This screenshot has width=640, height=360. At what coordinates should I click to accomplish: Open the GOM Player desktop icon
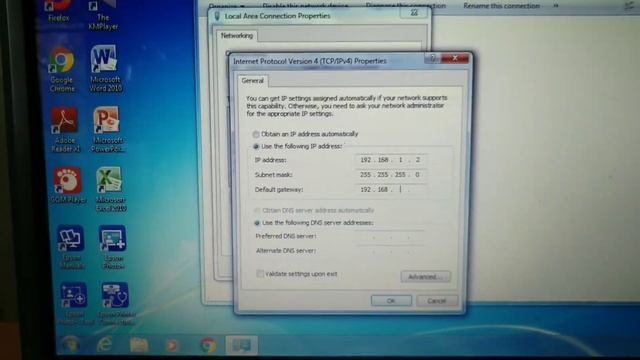(68, 186)
